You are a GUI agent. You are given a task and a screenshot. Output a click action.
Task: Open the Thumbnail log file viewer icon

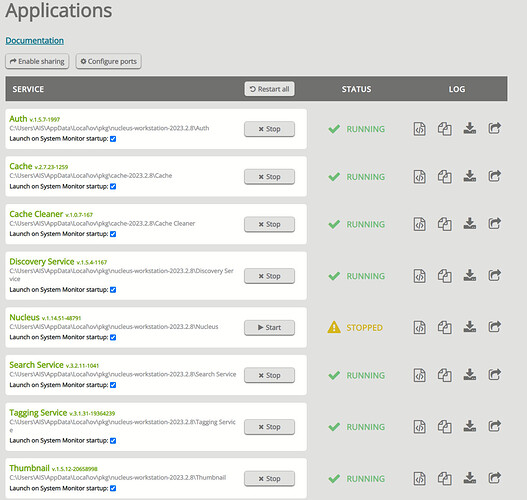(x=419, y=478)
